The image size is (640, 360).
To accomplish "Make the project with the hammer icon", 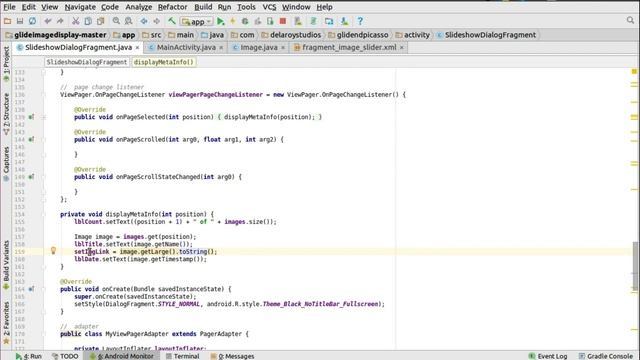I will click(172, 21).
